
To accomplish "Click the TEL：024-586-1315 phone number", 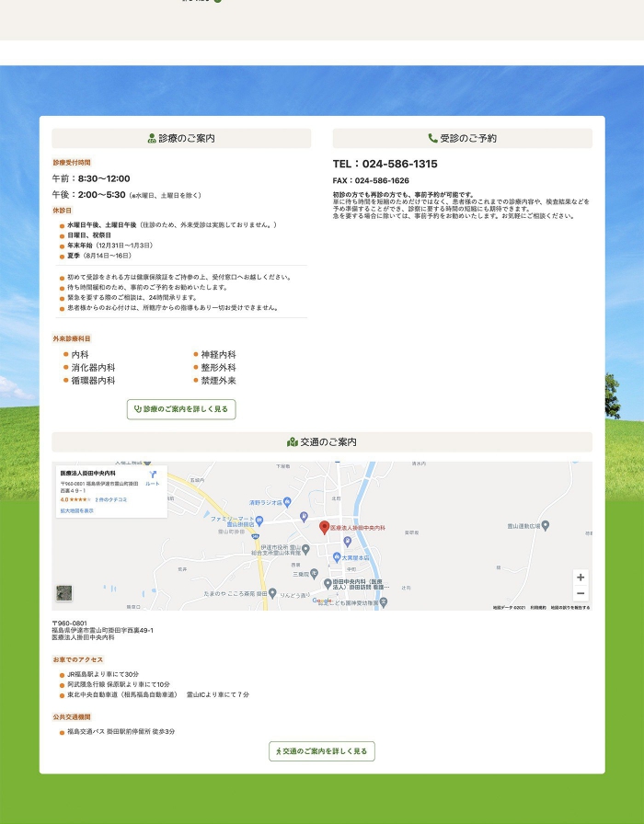I will click(385, 164).
